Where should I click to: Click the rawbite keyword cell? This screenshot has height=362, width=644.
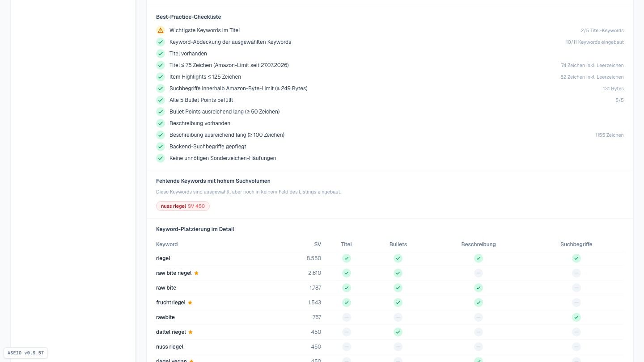point(165,317)
